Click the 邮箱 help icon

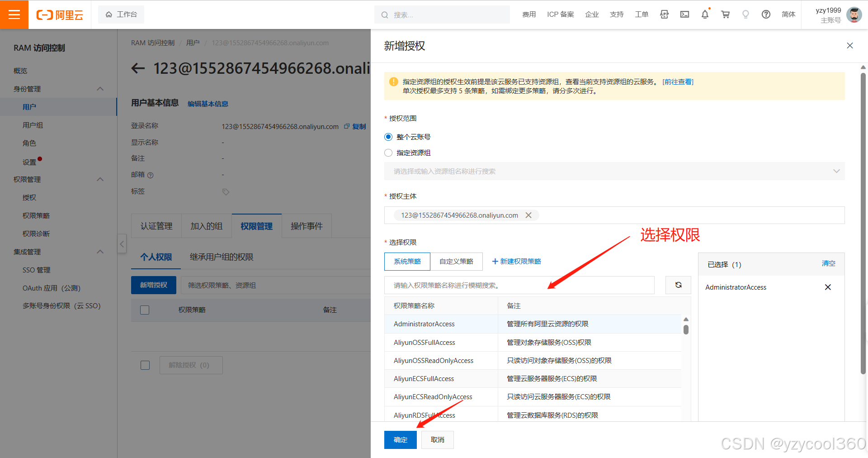tap(151, 175)
